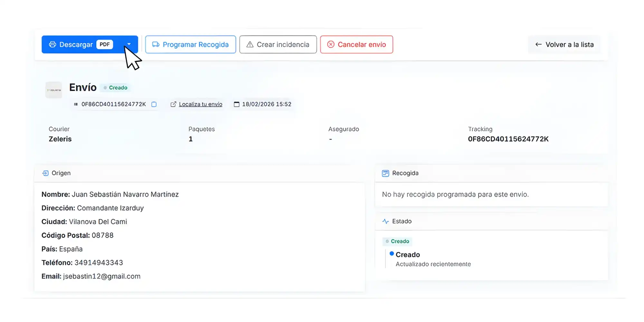The width and height of the screenshot is (644, 322).
Task: Open the Descargar dropdown arrow
Action: point(129,44)
